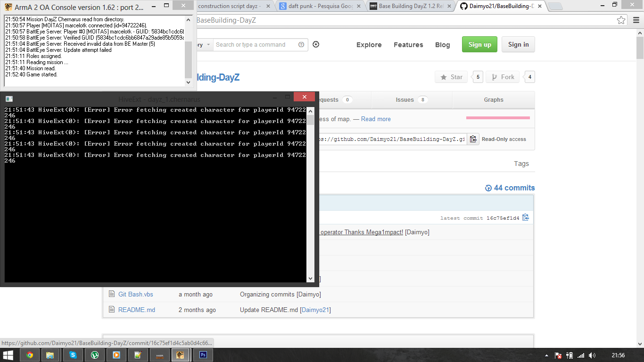The height and width of the screenshot is (362, 644).
Task: Click the Sign in button
Action: (518, 44)
